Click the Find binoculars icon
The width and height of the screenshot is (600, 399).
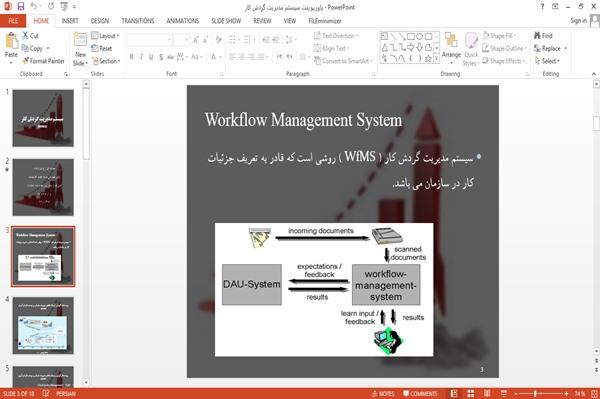pyautogui.click(x=537, y=35)
